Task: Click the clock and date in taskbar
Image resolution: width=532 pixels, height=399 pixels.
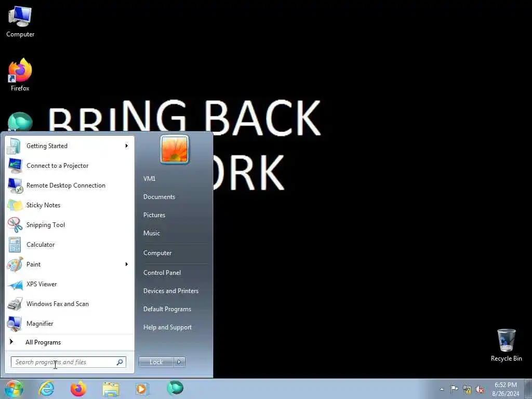Action: [506, 389]
